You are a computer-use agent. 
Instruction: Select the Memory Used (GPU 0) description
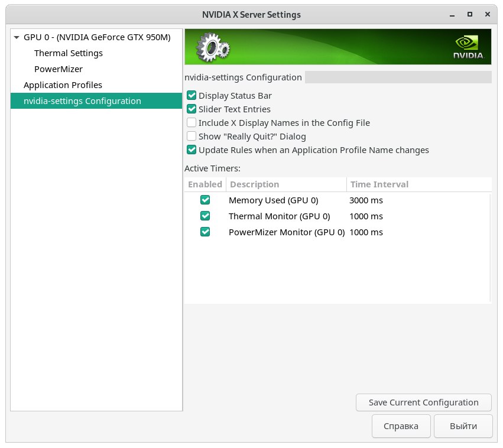[x=273, y=200]
